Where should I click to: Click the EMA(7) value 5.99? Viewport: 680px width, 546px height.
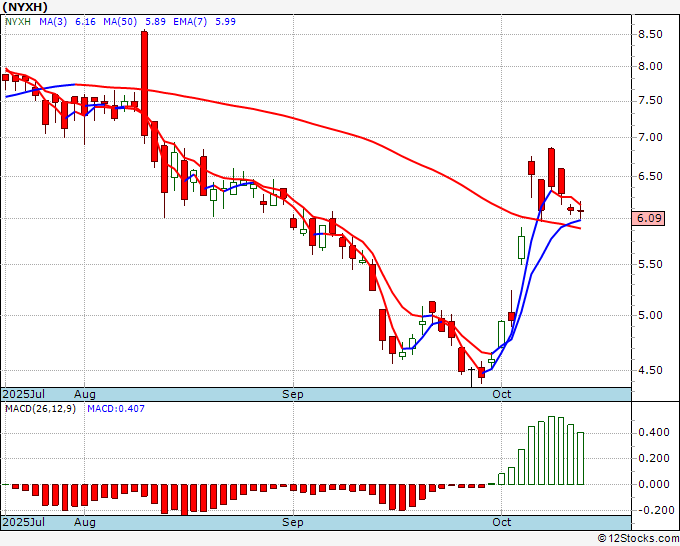[x=226, y=21]
